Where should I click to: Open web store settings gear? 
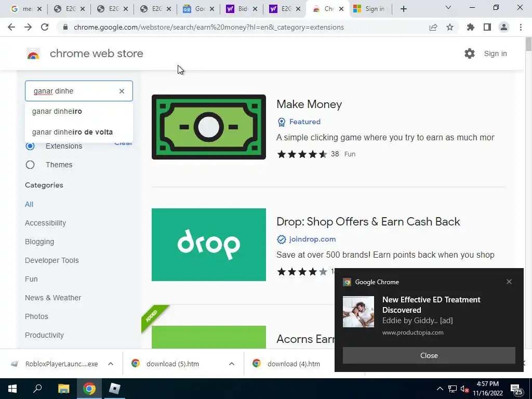(x=469, y=54)
